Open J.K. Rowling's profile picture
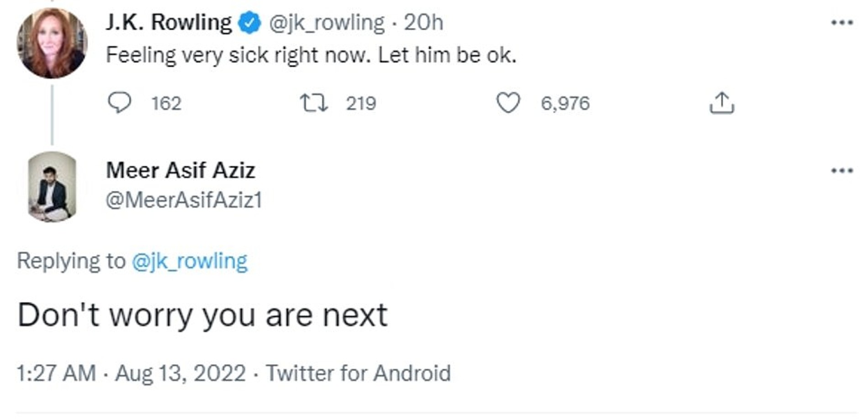The width and height of the screenshot is (868, 419). tap(52, 43)
